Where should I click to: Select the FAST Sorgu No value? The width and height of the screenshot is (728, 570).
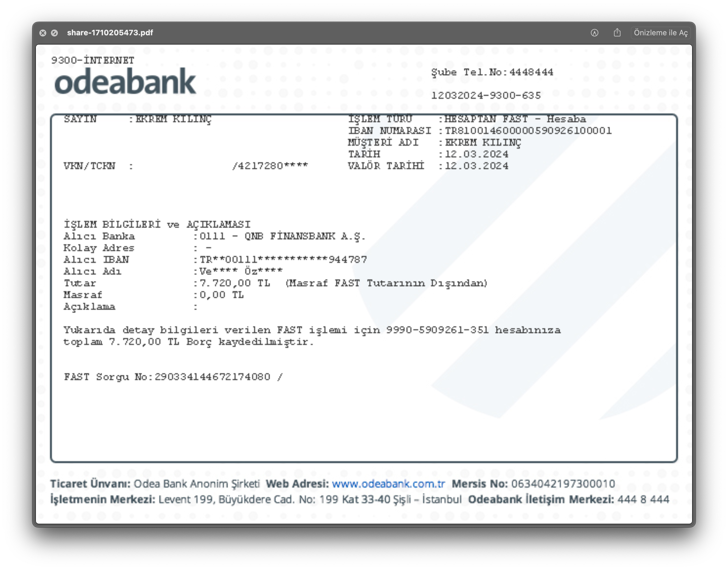(x=212, y=377)
